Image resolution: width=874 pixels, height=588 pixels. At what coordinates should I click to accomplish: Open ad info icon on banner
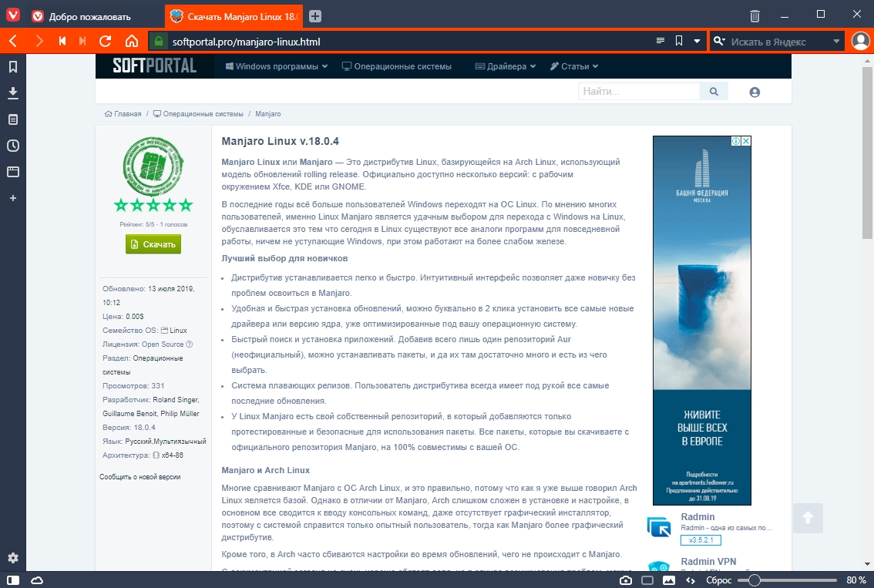736,141
